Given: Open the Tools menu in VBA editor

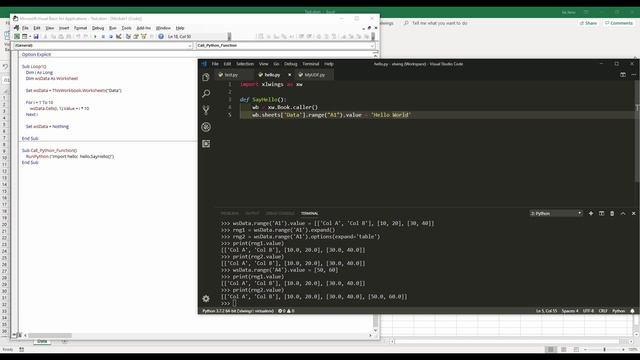Looking at the screenshot, I should (x=127, y=28).
